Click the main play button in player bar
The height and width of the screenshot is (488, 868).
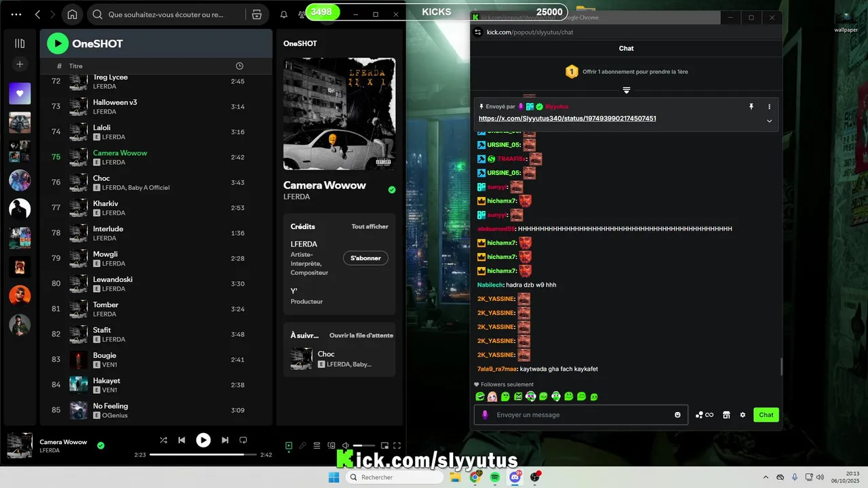(x=203, y=440)
